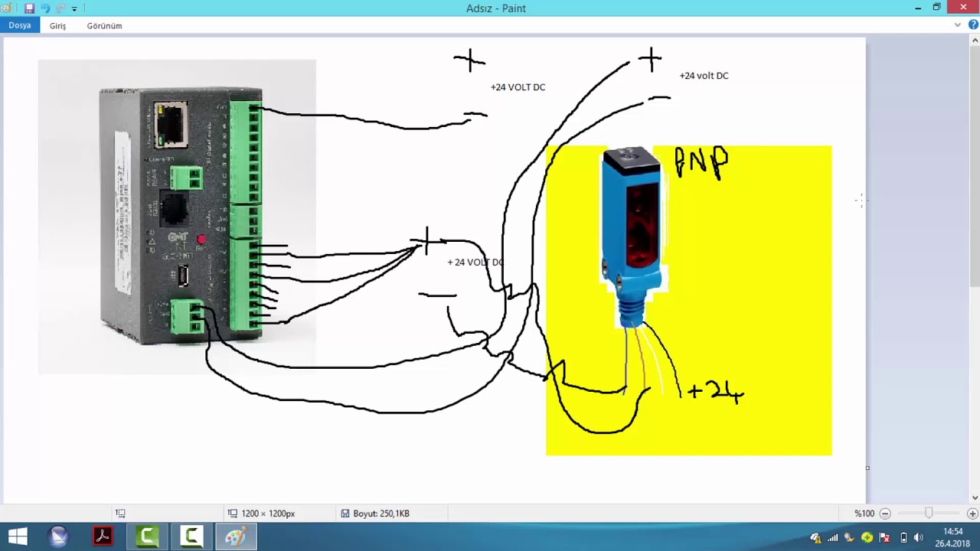Open the Dosya file menu

click(20, 25)
